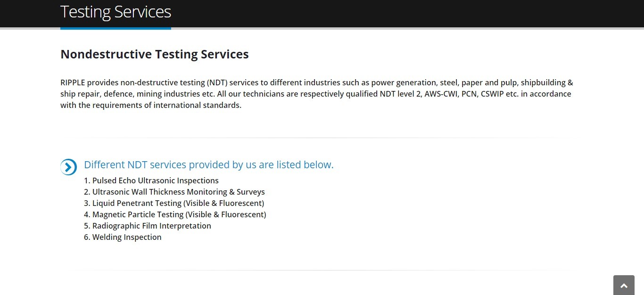Click the blue underline beneath Testing Services
Image resolution: width=644 pixels, height=295 pixels.
click(x=116, y=28)
